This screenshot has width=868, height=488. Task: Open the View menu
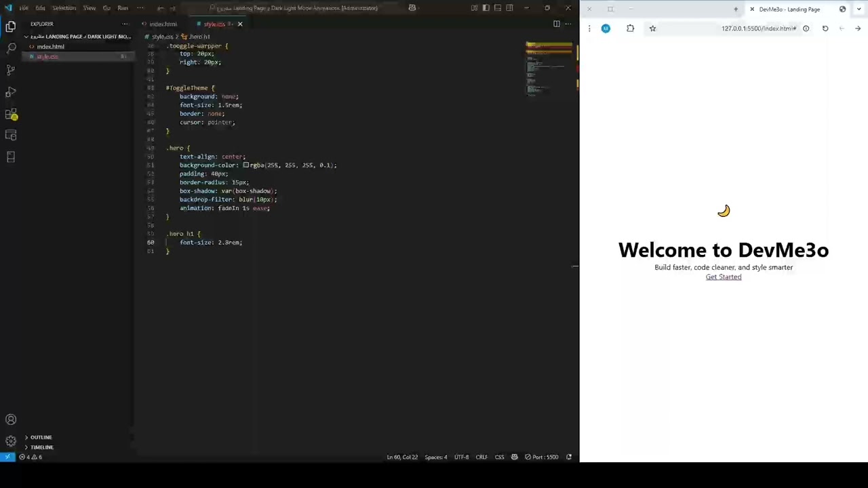[90, 8]
